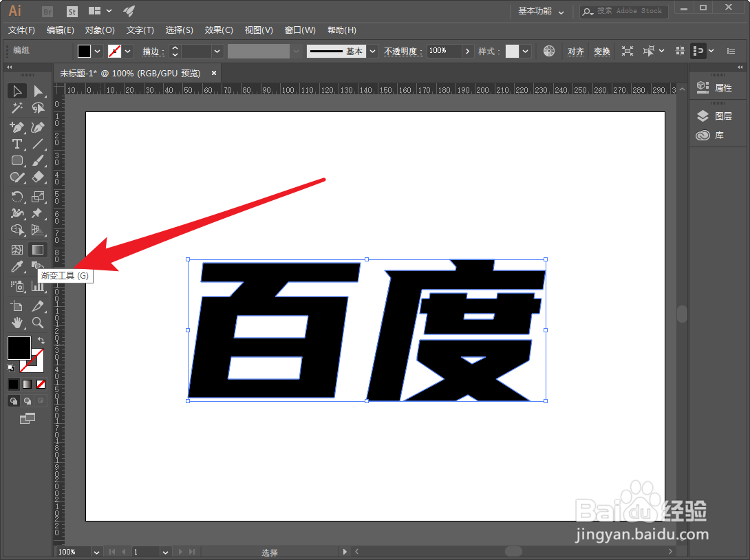
Task: Click 不透明度 opacity link
Action: 403,51
